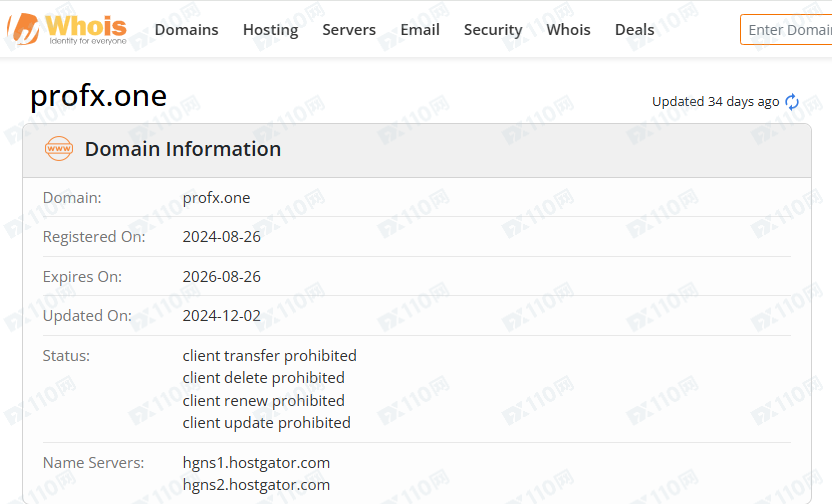Open the Domains menu
This screenshot has width=832, height=504.
[x=186, y=30]
